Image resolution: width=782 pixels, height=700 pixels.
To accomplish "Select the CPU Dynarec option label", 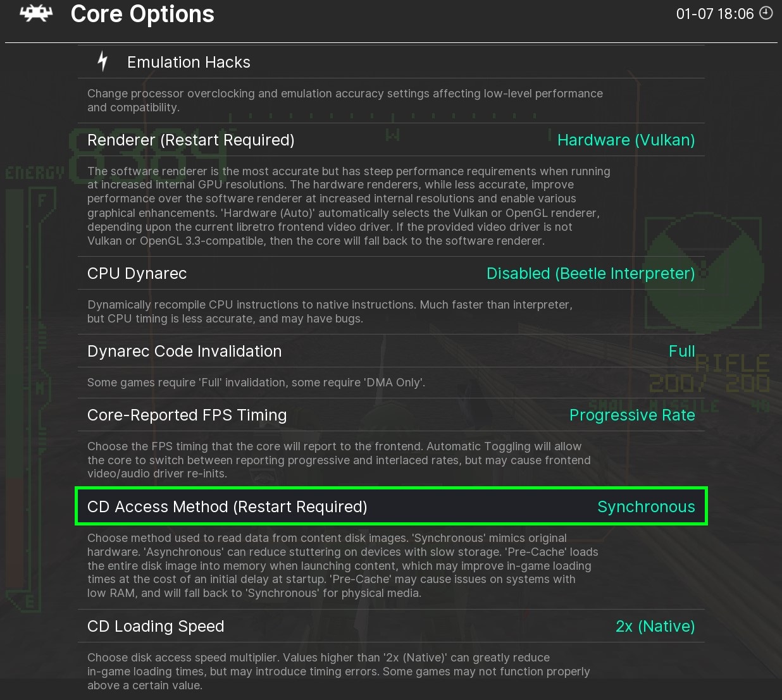I will [137, 273].
